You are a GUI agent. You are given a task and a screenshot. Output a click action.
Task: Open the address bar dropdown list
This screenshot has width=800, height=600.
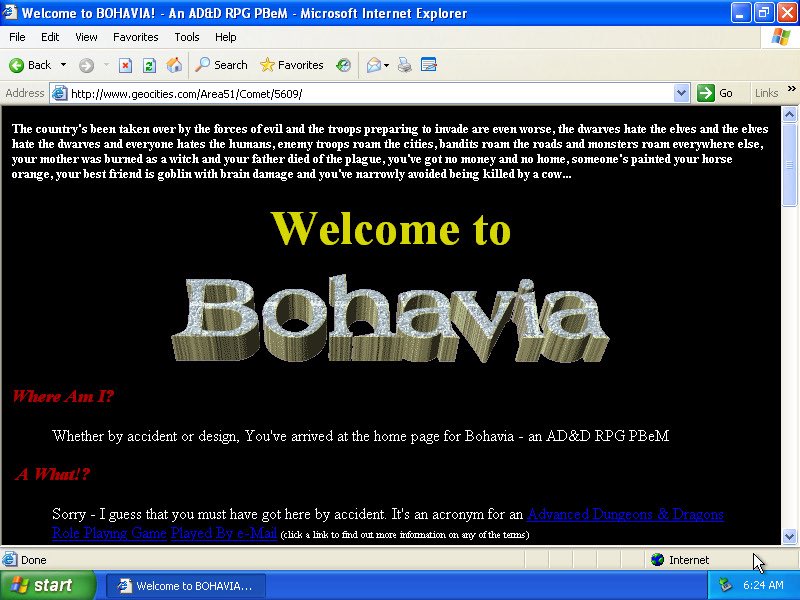coord(683,92)
